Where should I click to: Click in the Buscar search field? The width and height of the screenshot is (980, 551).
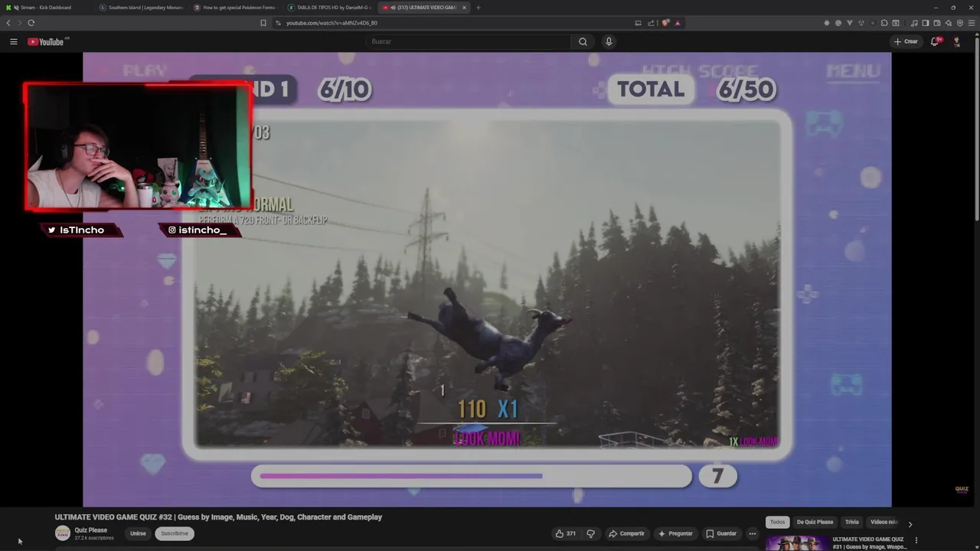469,41
